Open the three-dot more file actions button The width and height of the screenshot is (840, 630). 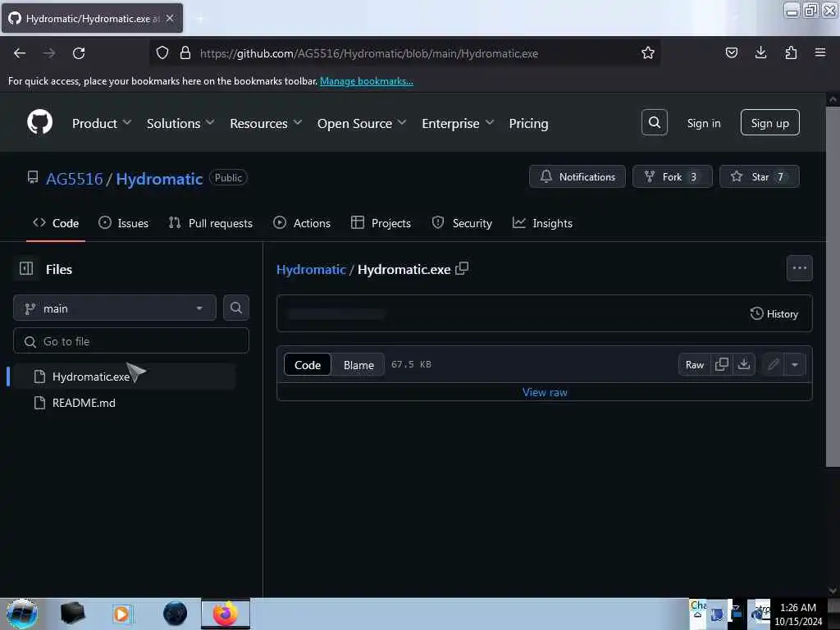pos(799,268)
